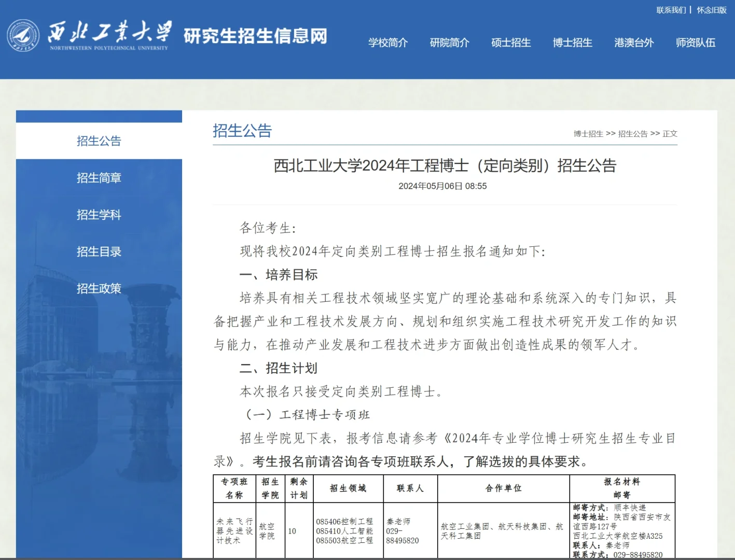Viewport: 735px width, 560px height.
Task: Click the heading 二、招生计划
Action: click(279, 368)
